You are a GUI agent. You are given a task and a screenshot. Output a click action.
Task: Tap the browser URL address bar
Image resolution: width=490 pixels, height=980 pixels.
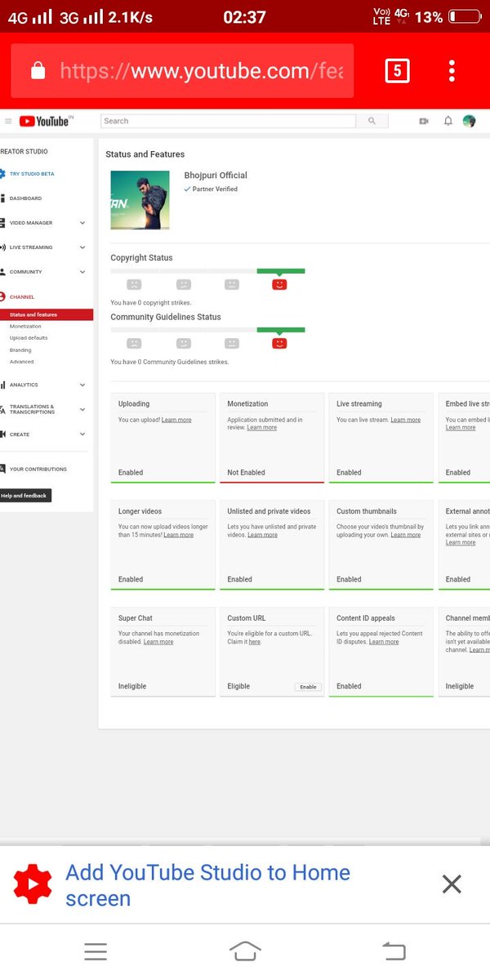pos(182,71)
